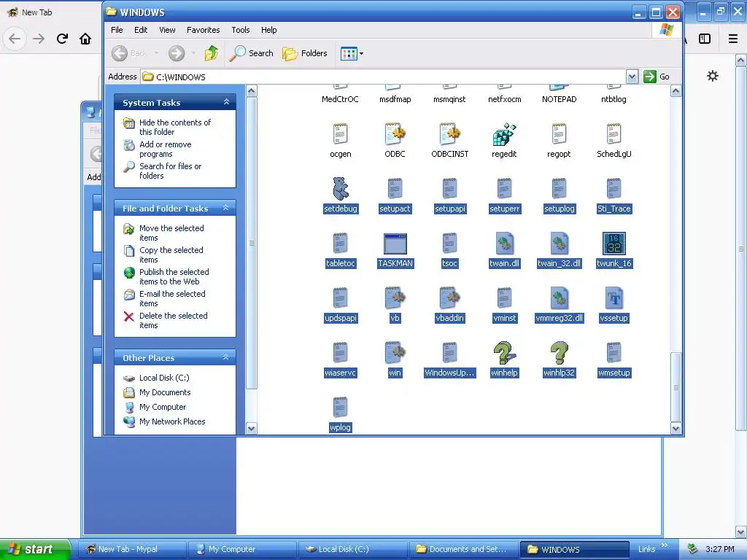
Task: Toggle the Folders pane button
Action: point(304,53)
